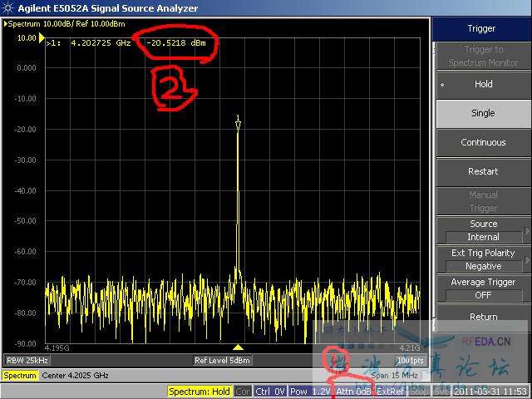
Task: Click the Attn 0dB status entry
Action: (x=353, y=392)
